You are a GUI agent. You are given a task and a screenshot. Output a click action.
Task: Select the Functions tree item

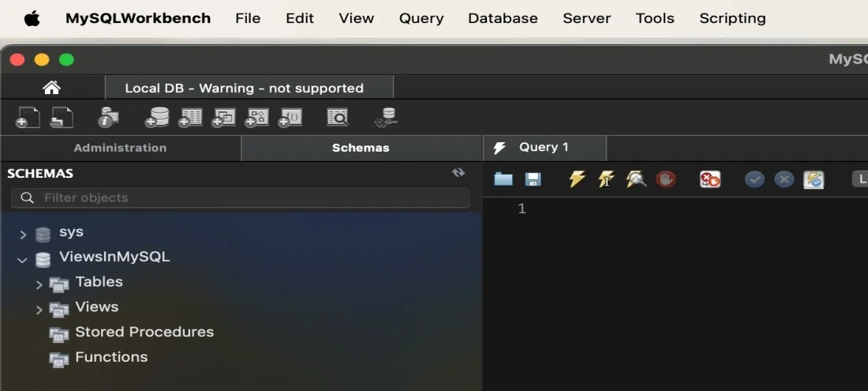click(111, 357)
